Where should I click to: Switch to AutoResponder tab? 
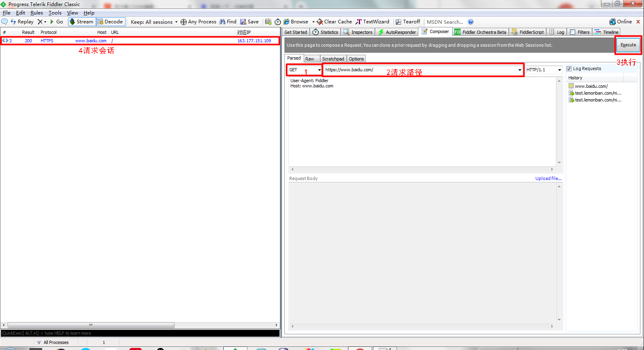tap(397, 32)
